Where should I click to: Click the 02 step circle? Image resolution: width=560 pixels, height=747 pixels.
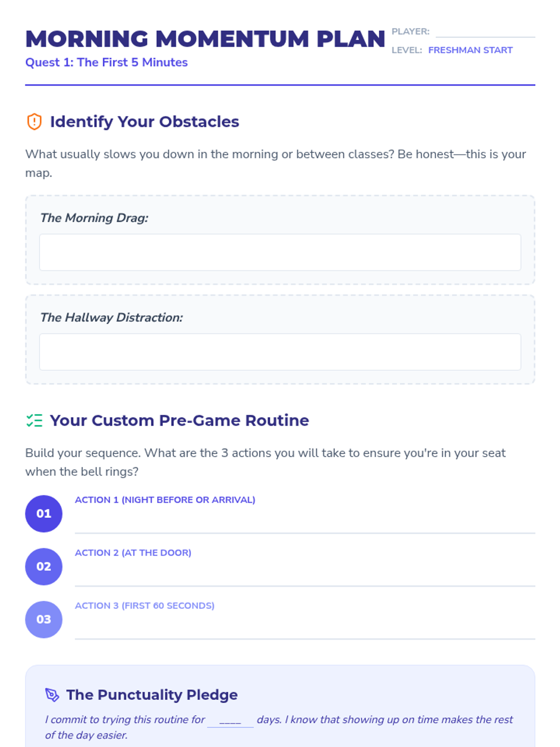point(44,566)
